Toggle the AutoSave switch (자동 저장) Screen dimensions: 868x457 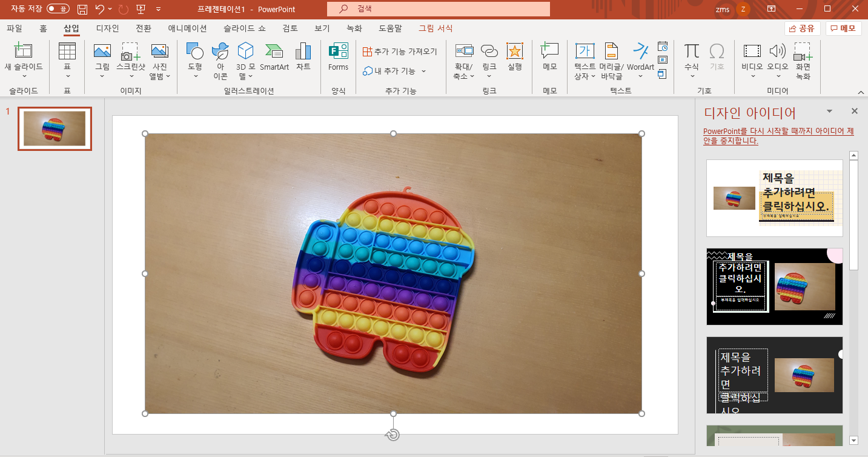pos(58,9)
